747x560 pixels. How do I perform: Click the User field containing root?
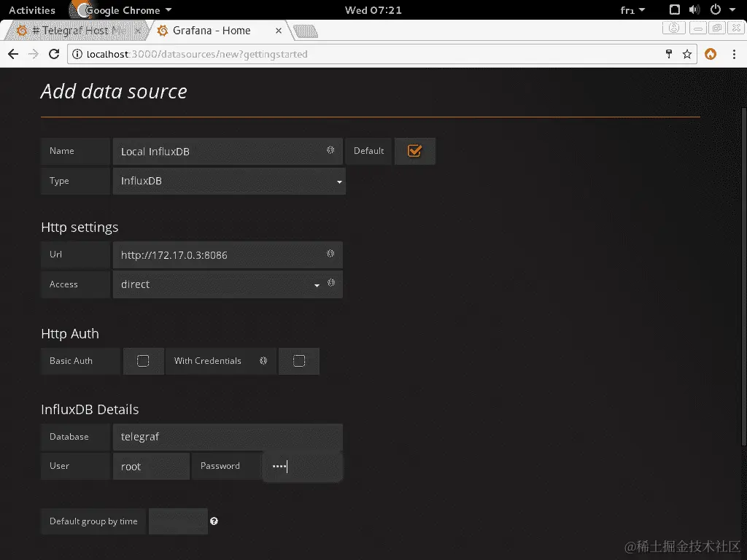click(152, 466)
